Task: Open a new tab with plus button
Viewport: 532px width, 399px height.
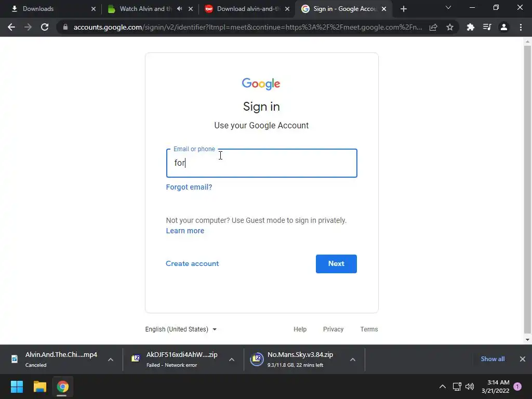Action: [403, 9]
